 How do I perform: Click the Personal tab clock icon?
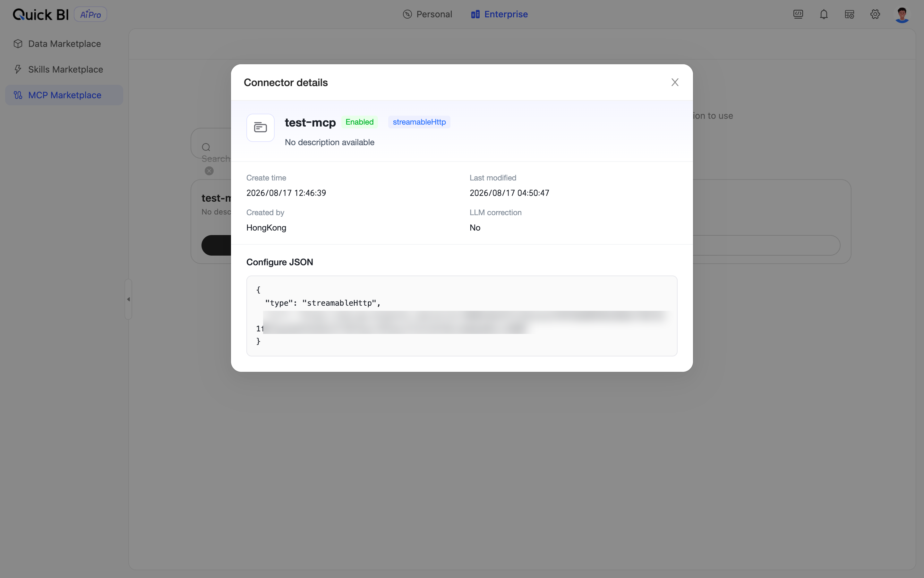[407, 14]
